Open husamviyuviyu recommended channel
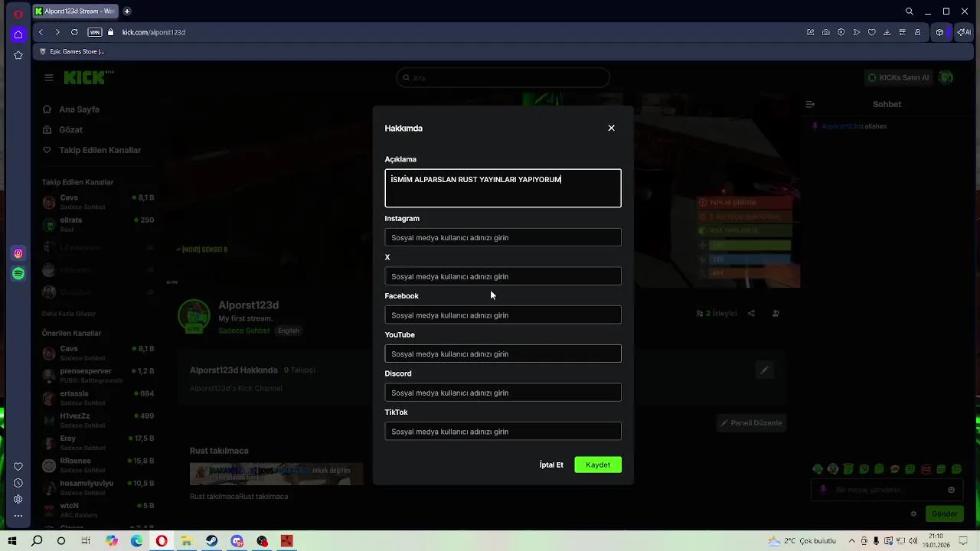This screenshot has width=980, height=551. click(x=98, y=487)
